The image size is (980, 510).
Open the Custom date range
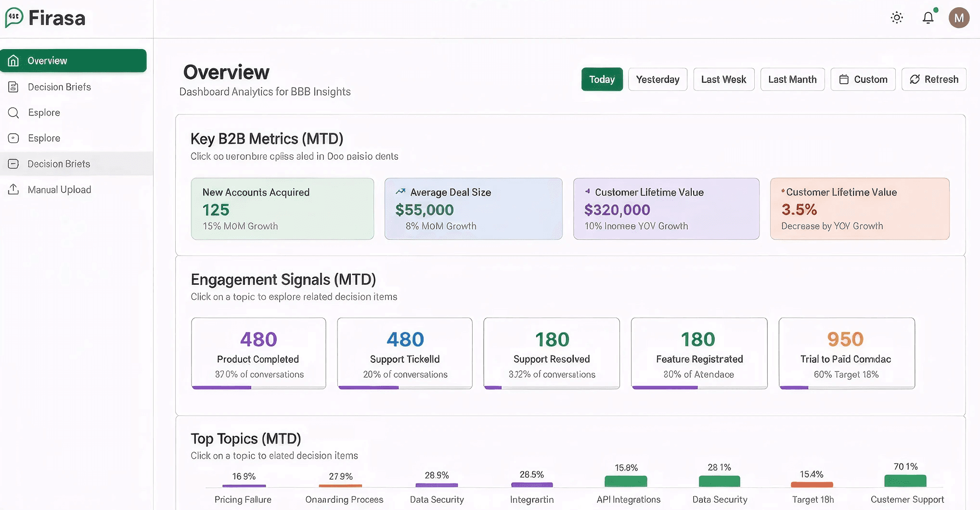pos(863,79)
